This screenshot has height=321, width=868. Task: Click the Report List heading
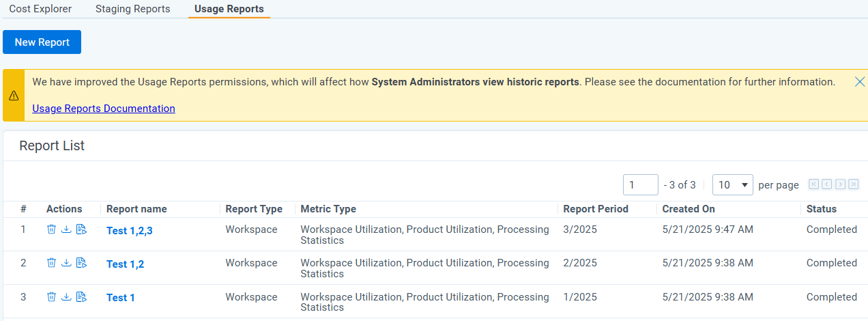[52, 145]
